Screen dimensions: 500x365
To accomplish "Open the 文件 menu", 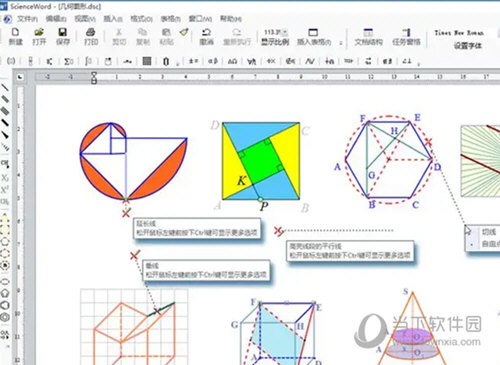I will [x=27, y=19].
